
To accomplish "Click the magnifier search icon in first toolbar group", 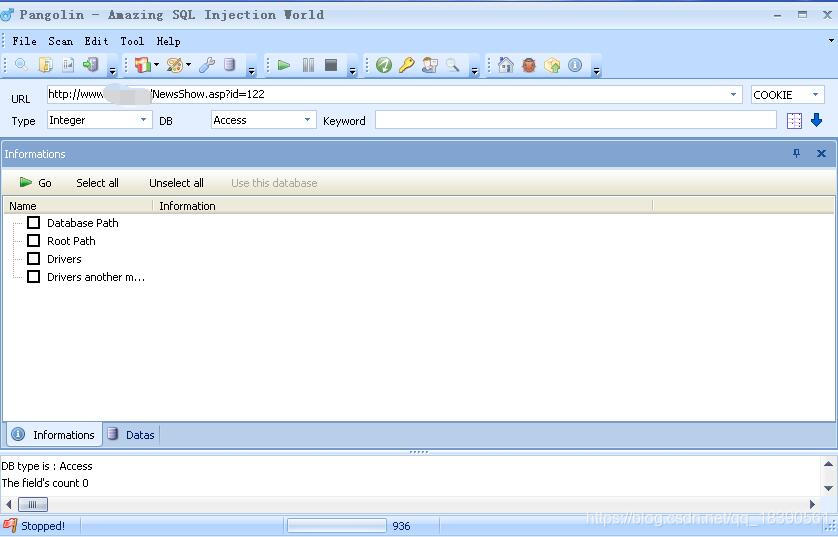I will (x=21, y=65).
